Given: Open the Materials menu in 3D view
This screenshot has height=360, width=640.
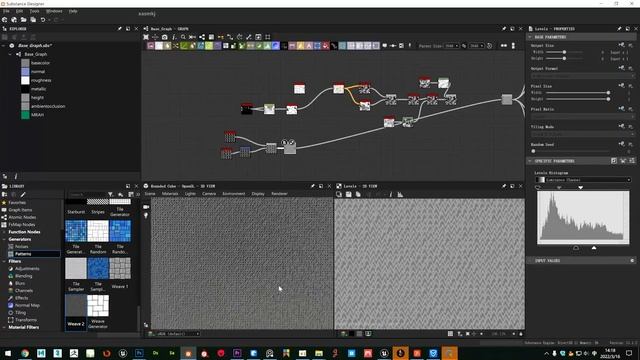Looking at the screenshot, I should [x=170, y=194].
